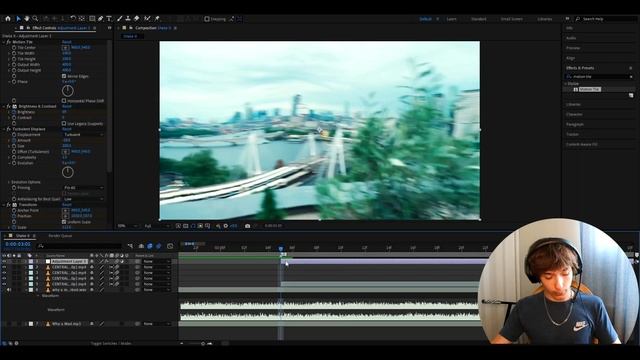
Task: Mute audio speaker on layer 6
Action: click(x=9, y=290)
